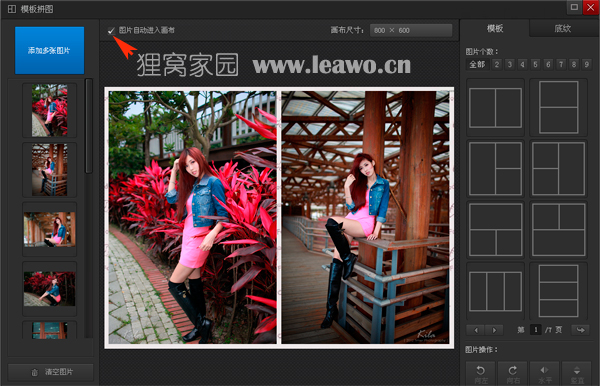600x386 pixels.
Task: Rotate image left with 向左 button
Action: [481, 373]
